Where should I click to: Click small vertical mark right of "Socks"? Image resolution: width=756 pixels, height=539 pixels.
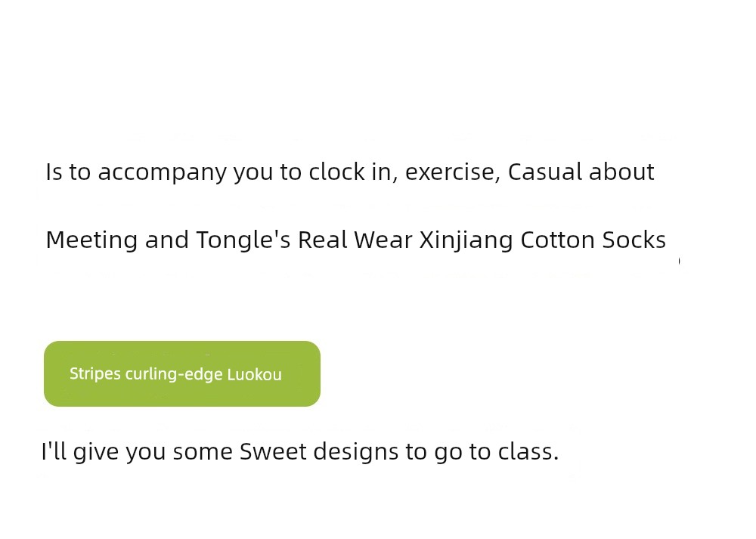point(680,261)
